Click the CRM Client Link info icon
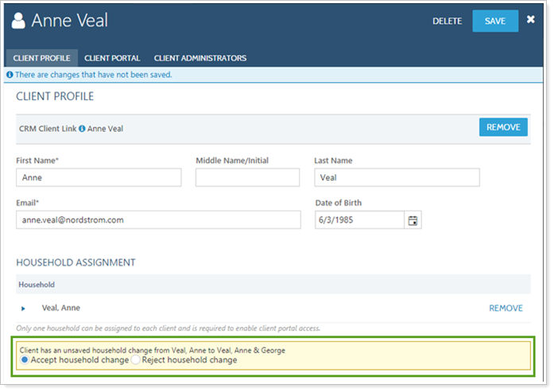This screenshot has height=392, width=554. [82, 128]
